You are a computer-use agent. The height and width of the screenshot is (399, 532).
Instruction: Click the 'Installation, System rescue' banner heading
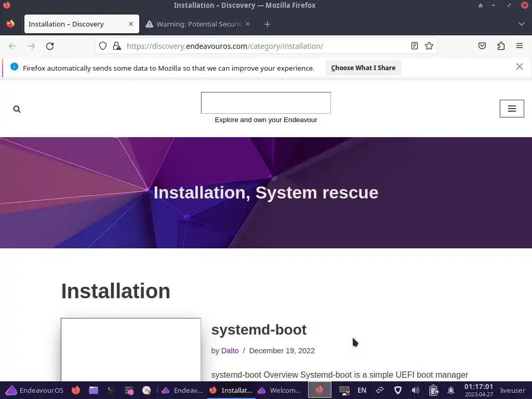click(265, 192)
